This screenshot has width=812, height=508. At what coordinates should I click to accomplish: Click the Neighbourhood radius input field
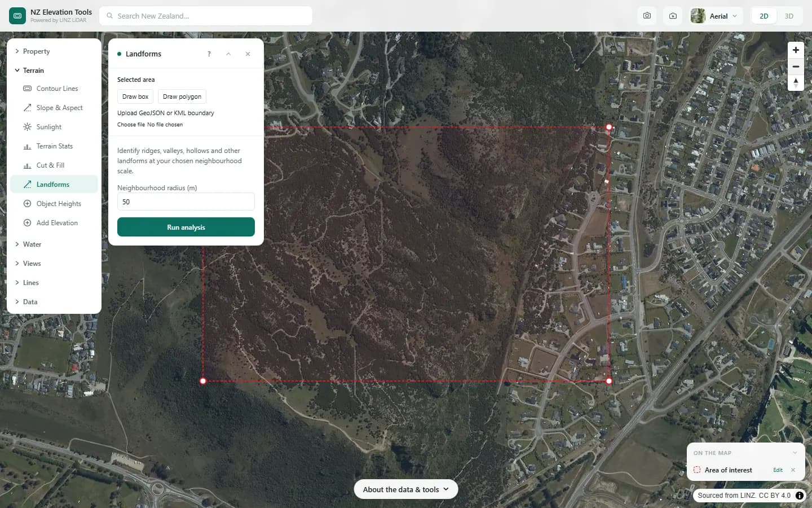pos(186,202)
